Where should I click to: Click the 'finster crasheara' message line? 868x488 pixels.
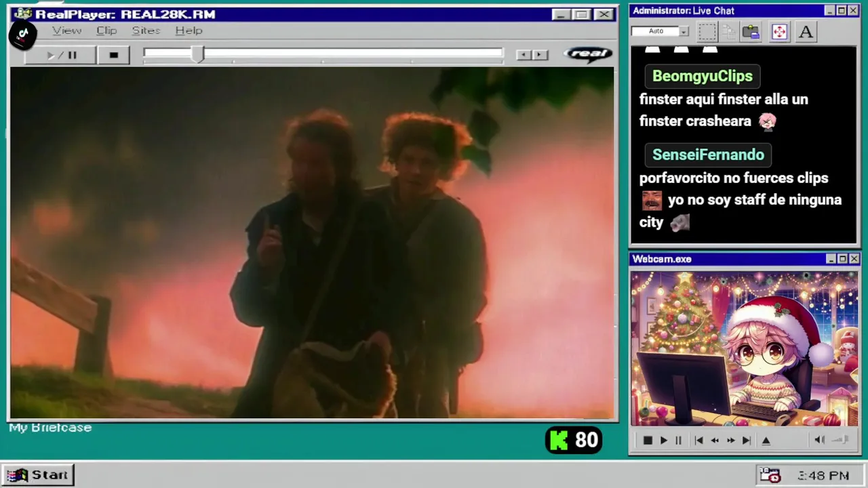(x=695, y=121)
